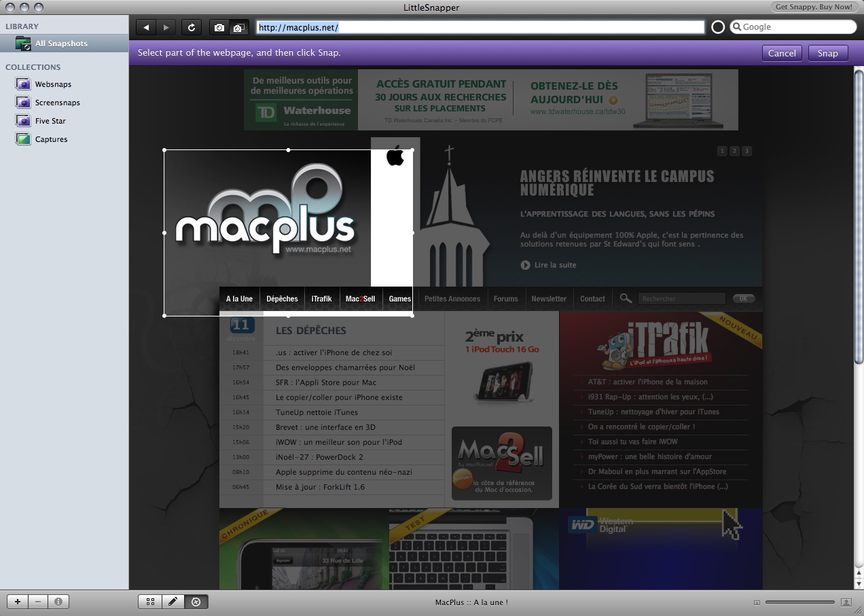Screen dimensions: 864x616
Task: Remove the collection with the minus button
Action: tap(38, 602)
